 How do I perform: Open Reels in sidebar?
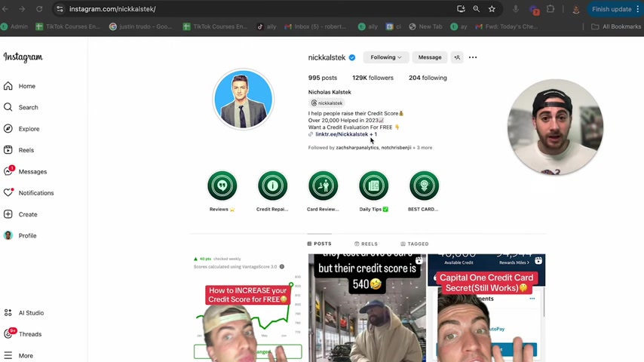point(19,150)
